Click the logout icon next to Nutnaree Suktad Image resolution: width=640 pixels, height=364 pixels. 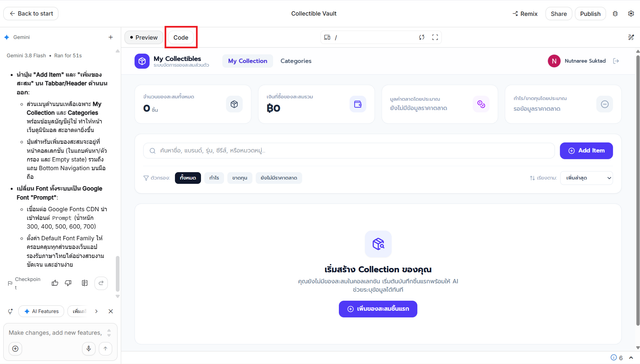click(616, 61)
